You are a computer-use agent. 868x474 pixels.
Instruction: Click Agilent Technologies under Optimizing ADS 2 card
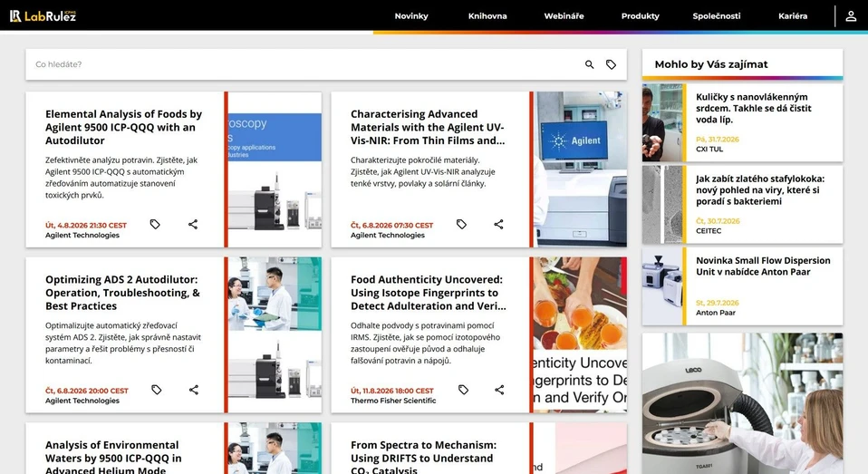(x=82, y=401)
